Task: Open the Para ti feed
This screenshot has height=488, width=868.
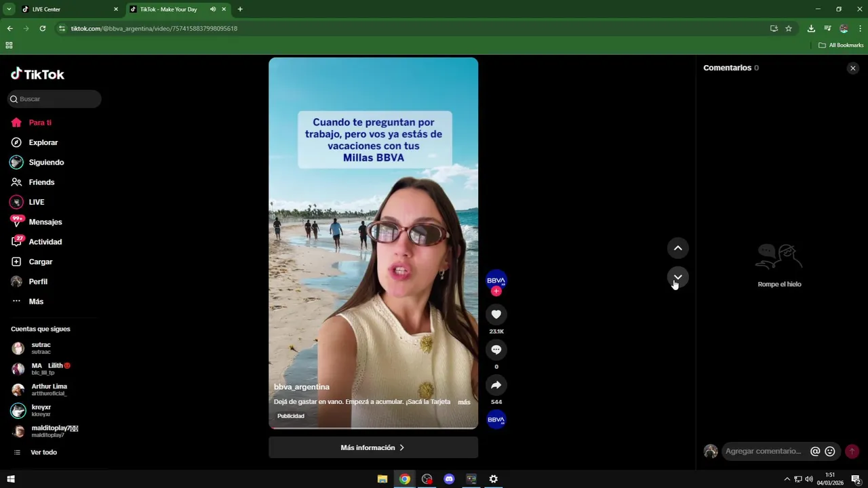Action: 40,123
